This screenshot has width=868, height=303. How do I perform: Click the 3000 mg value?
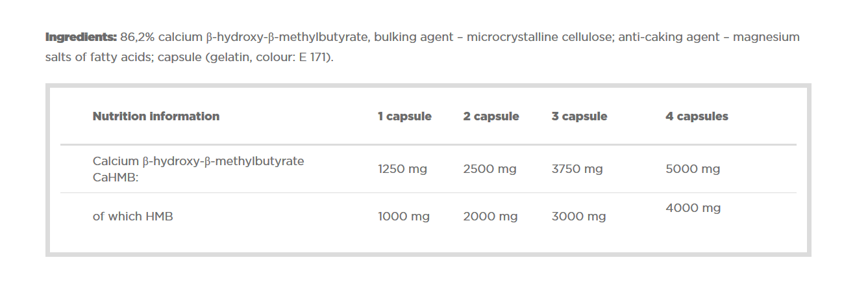[x=578, y=217]
